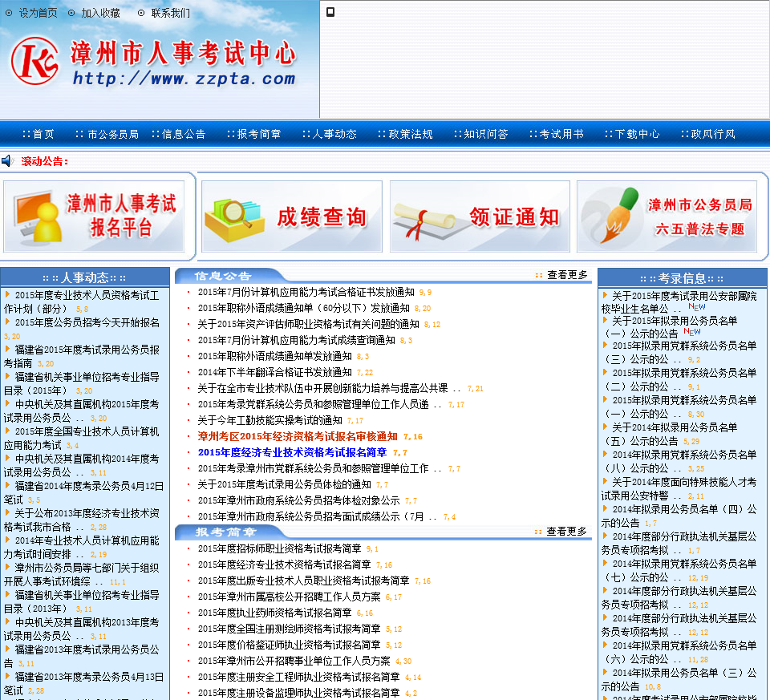The image size is (770, 700).
Task: Open 福建省机关事业单位招考专业指导目录（2015年）
Action: click(82, 384)
